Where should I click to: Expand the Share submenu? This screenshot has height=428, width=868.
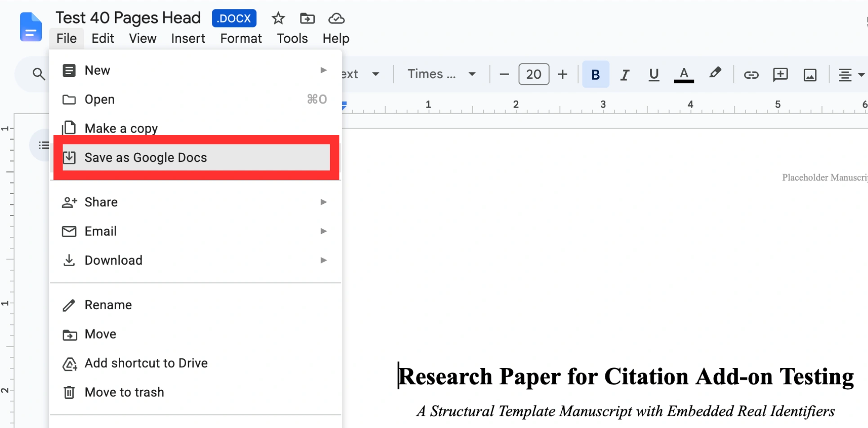(x=195, y=202)
